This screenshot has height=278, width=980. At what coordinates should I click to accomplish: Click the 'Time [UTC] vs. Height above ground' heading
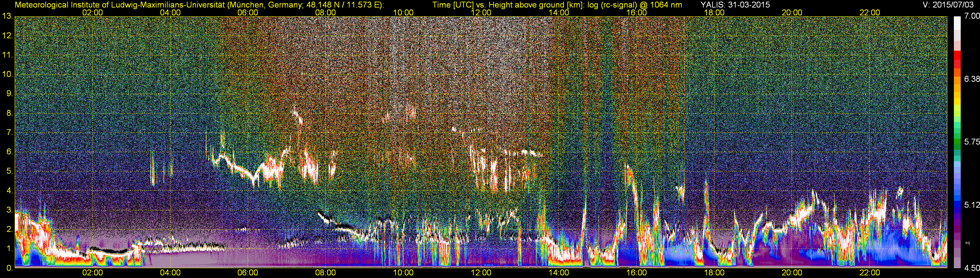[x=557, y=5]
